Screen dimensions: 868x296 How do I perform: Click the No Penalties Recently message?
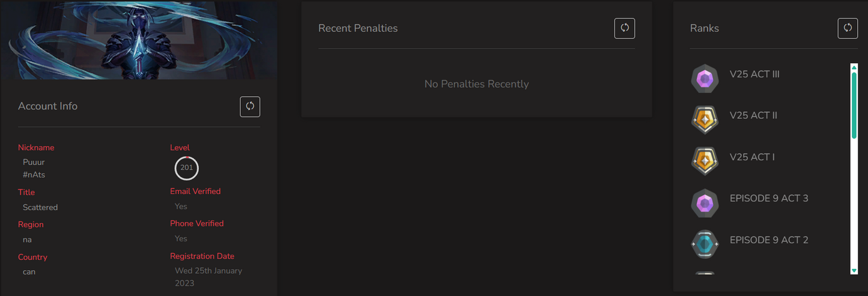476,84
